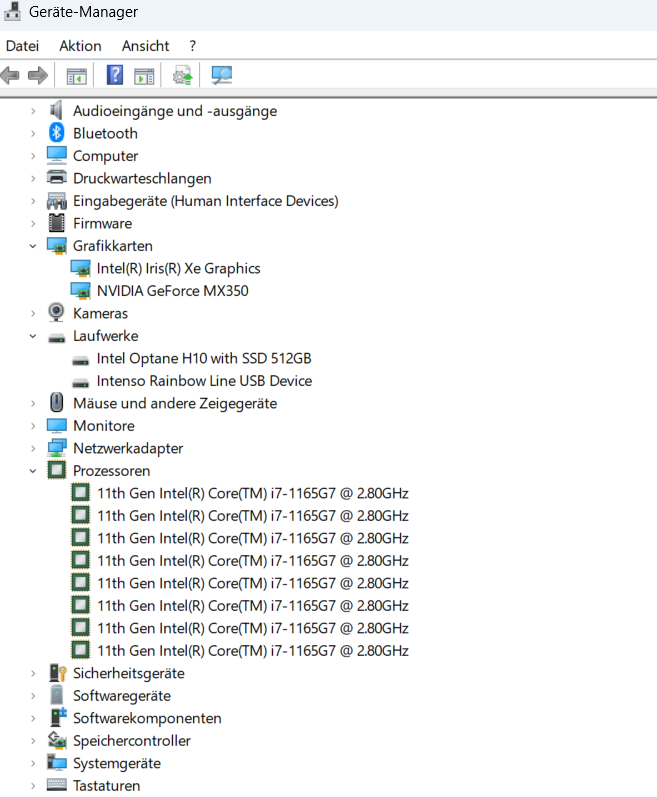Viewport: 657px width, 797px height.
Task: Expand the Netzwerkadapter chevron
Action: tap(33, 448)
